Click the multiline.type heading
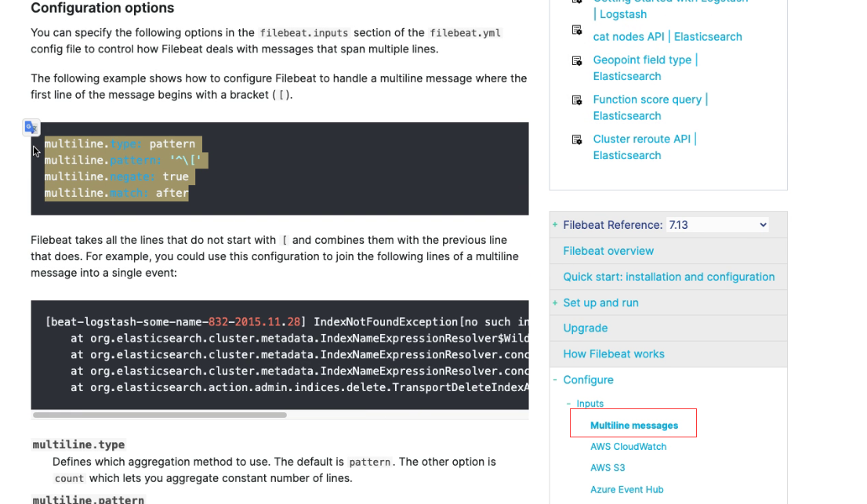Image resolution: width=867 pixels, height=504 pixels. point(78,445)
